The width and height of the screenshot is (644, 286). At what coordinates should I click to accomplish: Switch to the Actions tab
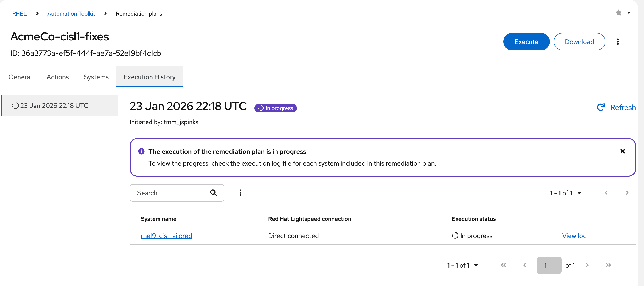click(x=58, y=77)
